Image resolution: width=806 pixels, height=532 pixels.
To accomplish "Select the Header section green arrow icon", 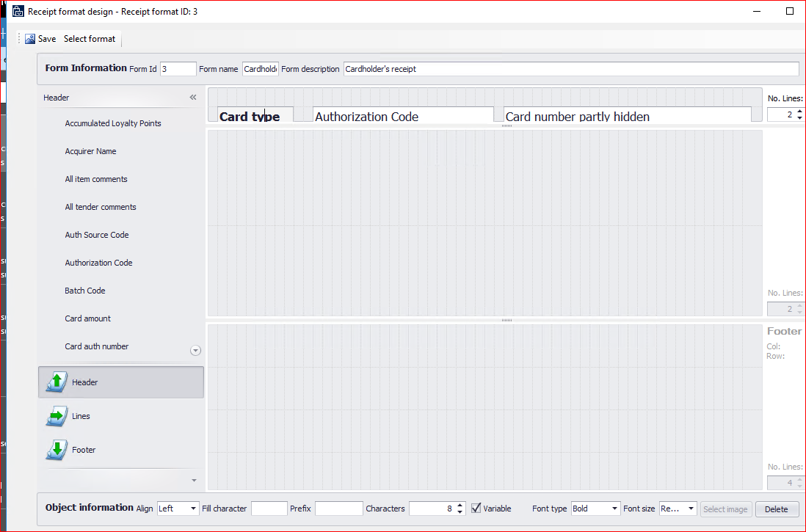I will coord(57,382).
